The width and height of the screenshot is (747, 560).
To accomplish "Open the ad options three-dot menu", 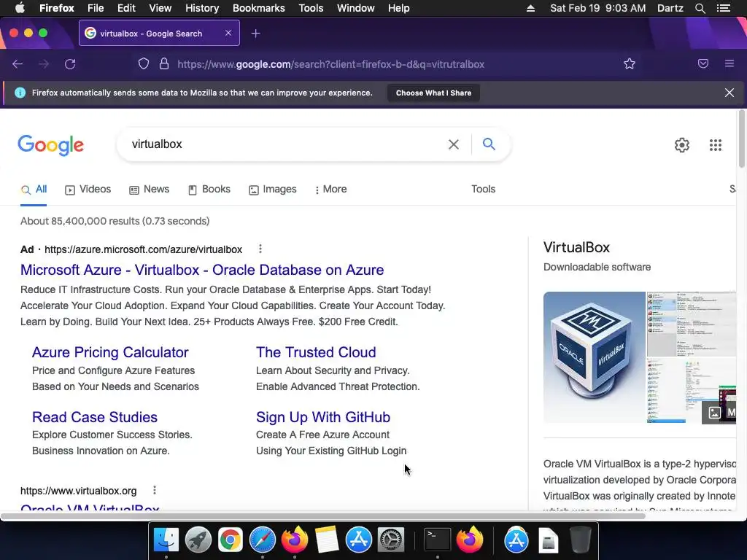I will 260,249.
